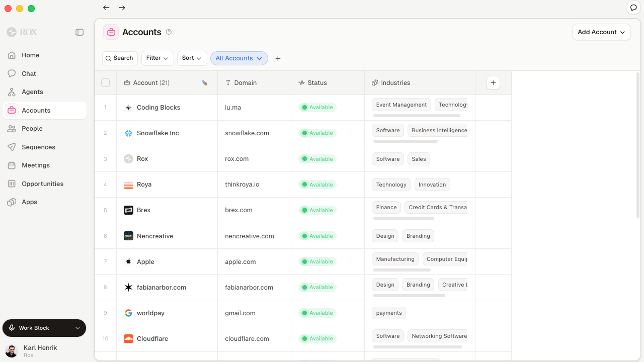Click horizontal scrollbar in Coding Blocks industries cell
This screenshot has height=362, width=644.
417,116
